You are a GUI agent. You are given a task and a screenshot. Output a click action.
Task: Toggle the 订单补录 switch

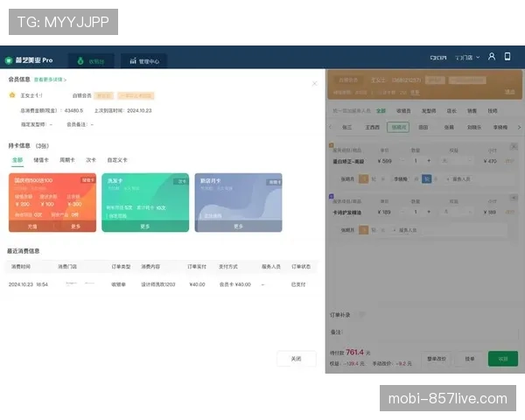[361, 315]
